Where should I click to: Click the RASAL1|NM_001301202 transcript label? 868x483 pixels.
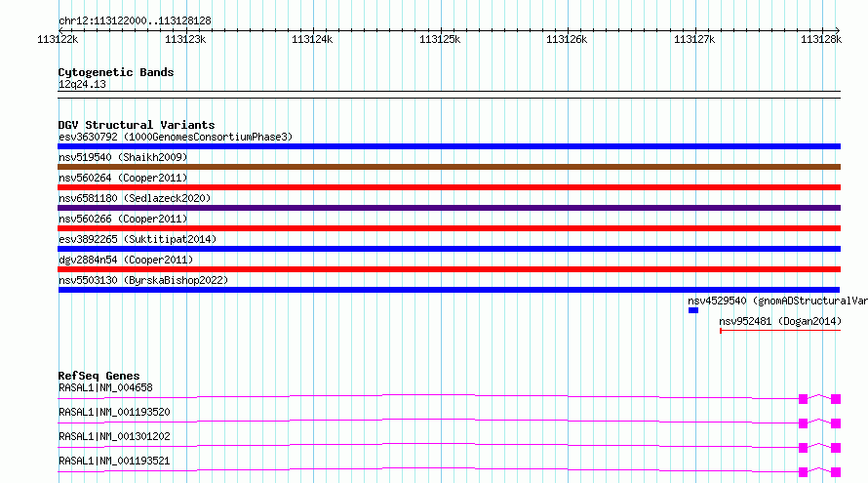coord(114,436)
